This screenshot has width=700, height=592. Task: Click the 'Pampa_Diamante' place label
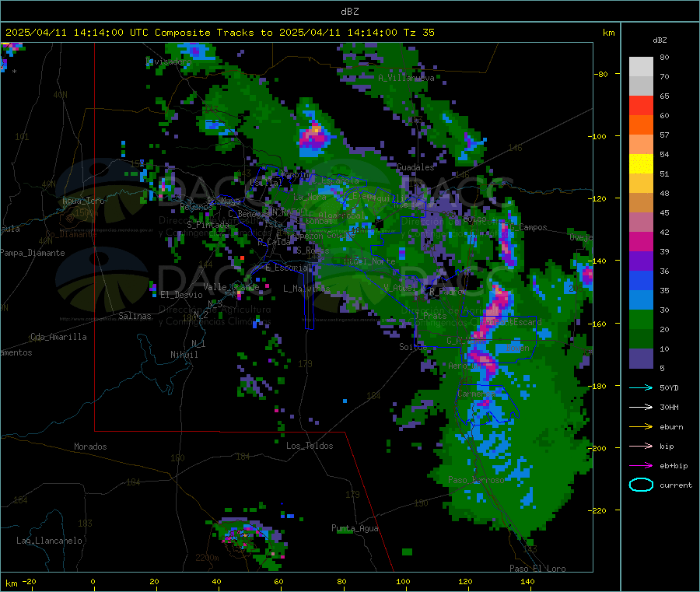33,253
